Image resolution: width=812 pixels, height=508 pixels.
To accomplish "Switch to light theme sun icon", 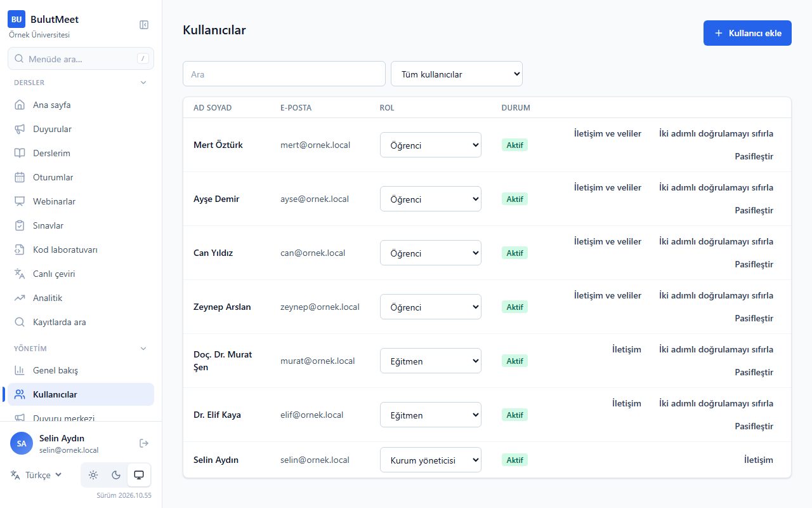I will (93, 475).
